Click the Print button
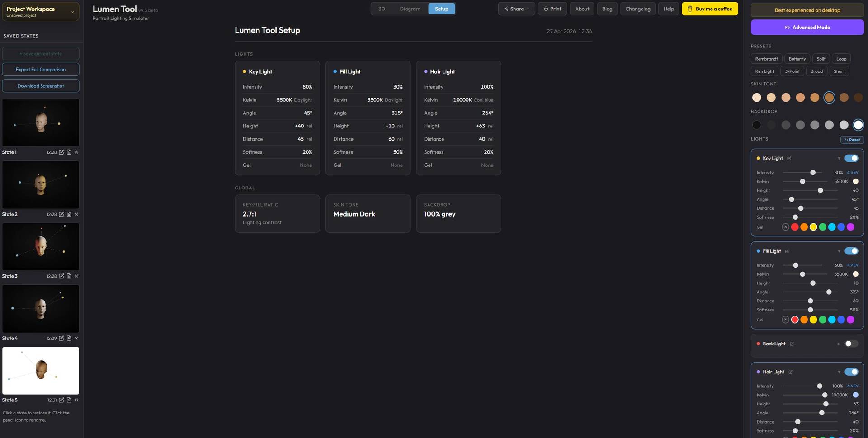Viewport: 868px width, 438px height. pyautogui.click(x=552, y=9)
